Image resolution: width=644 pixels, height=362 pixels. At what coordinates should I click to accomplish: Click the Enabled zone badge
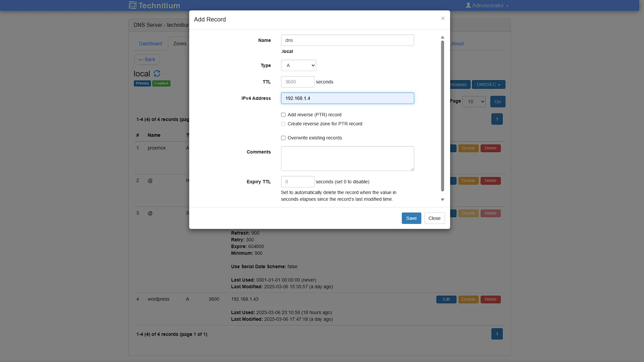[x=161, y=83]
